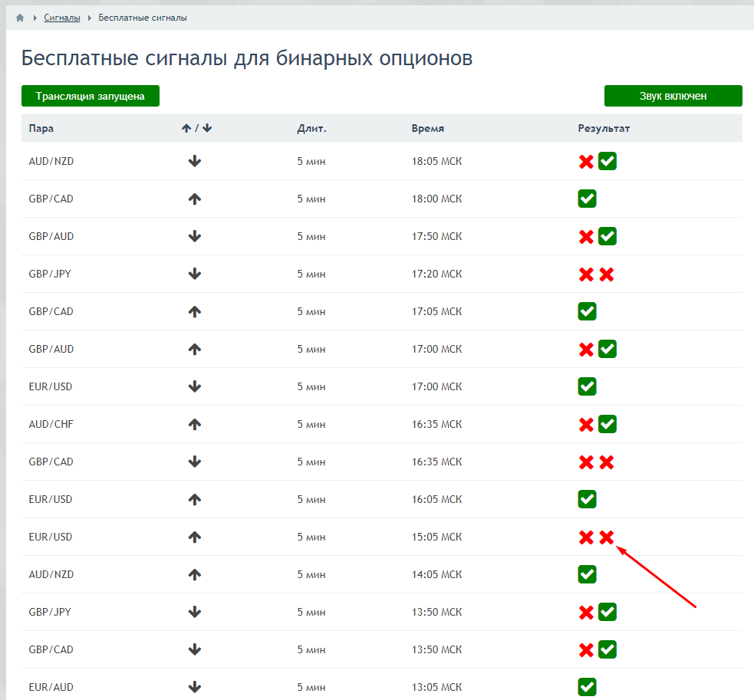Toggle the Трансляция запущена broadcast button
The height and width of the screenshot is (700, 754).
pos(91,96)
